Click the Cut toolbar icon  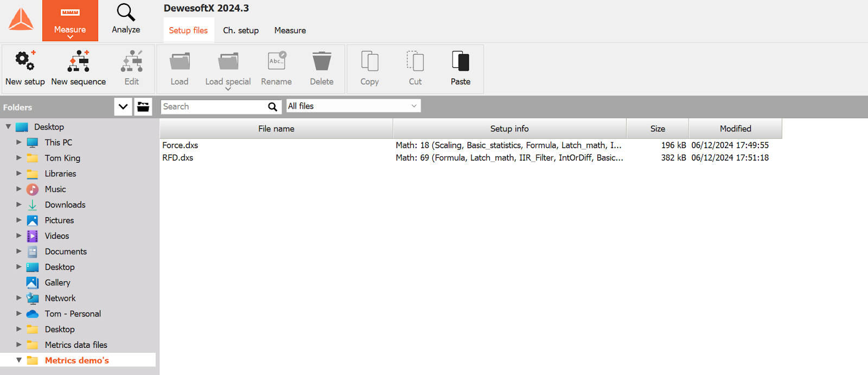coord(416,61)
